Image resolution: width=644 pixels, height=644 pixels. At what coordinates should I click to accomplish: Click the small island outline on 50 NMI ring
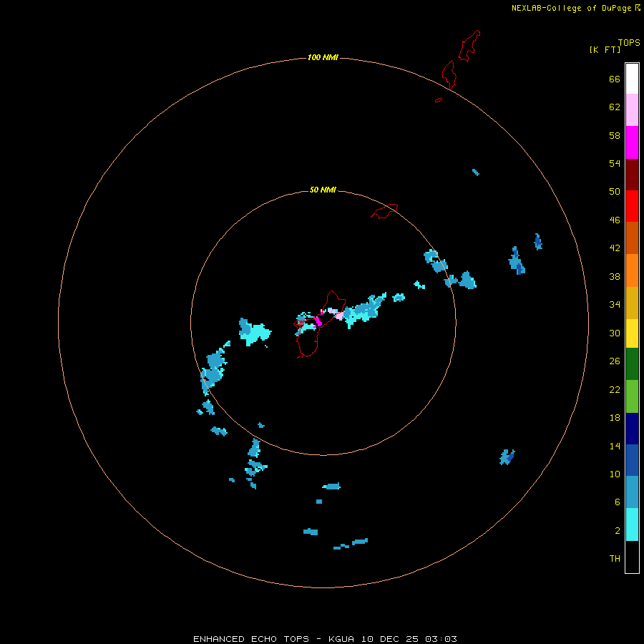384,211
